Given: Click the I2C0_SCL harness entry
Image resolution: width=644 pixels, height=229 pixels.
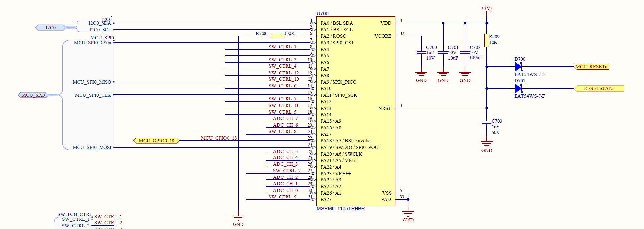Looking at the screenshot, I should (100, 30).
